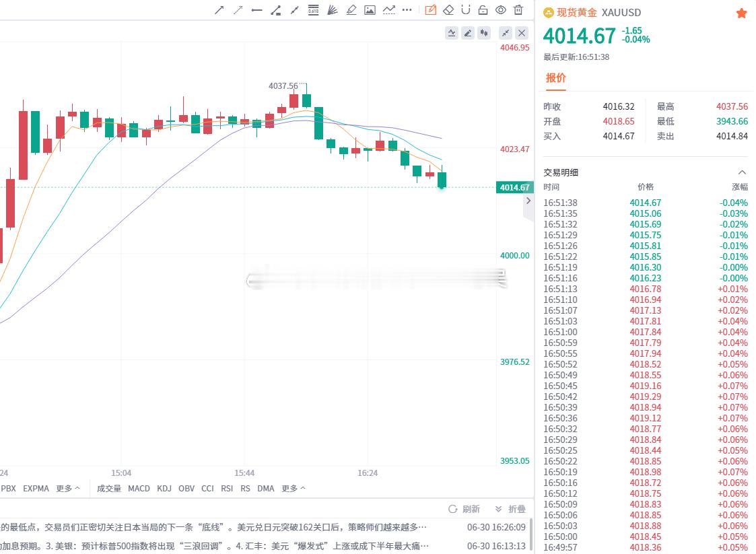Toggle drawings visibility with eye icon
756x554 pixels.
501,9
